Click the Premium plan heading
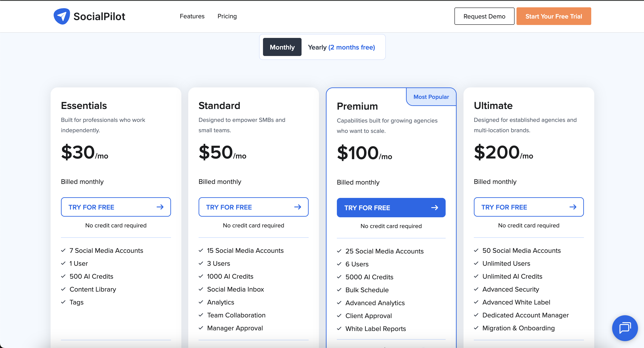This screenshot has height=348, width=644. point(357,106)
